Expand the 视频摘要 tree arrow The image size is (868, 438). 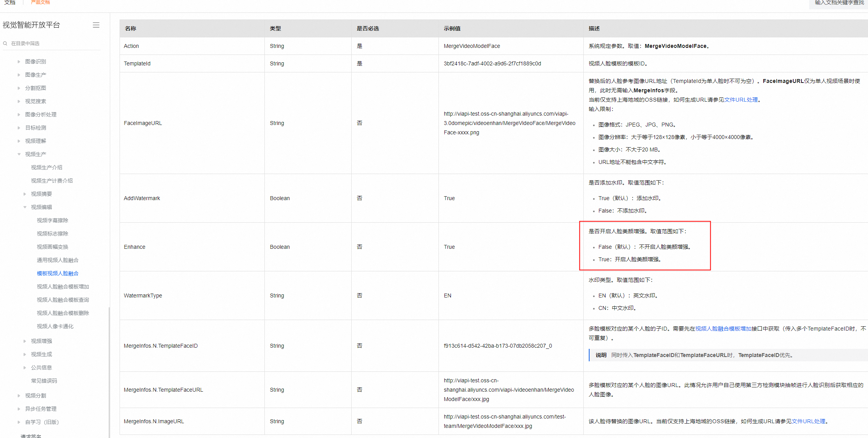(25, 194)
